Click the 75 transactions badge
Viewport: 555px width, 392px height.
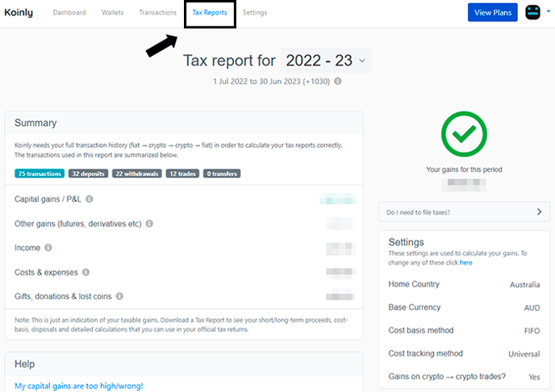pos(40,173)
